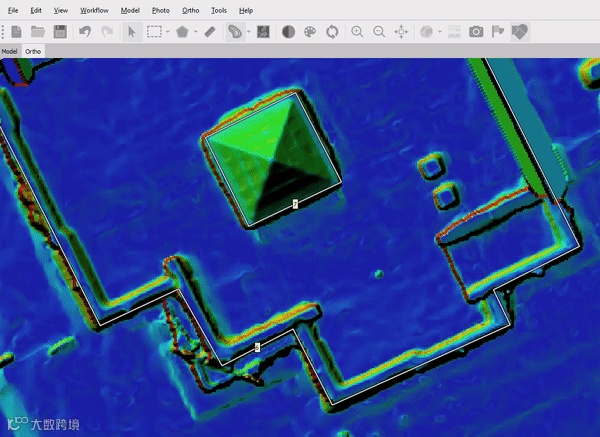Click the shape label on the pyramid outline

click(x=295, y=204)
